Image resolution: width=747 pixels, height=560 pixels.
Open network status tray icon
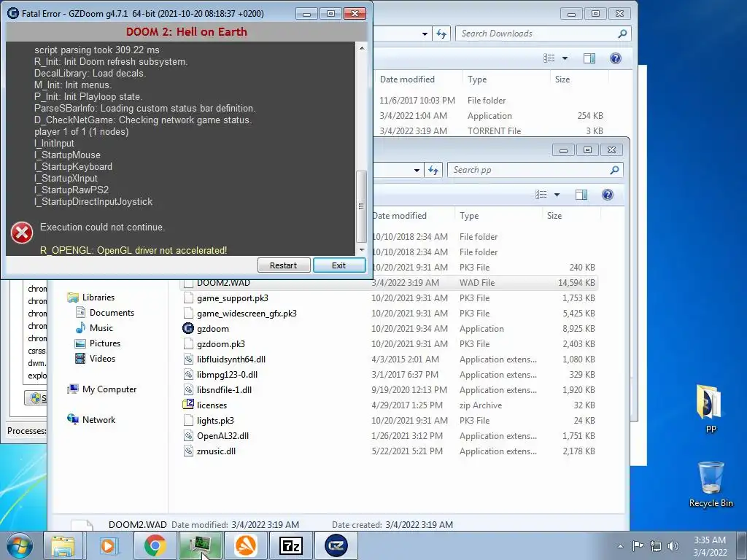656,546
